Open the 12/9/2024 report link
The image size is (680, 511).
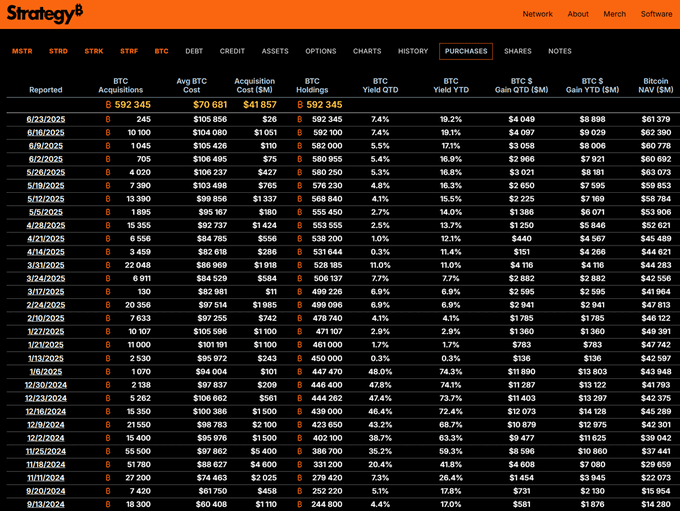(46, 425)
